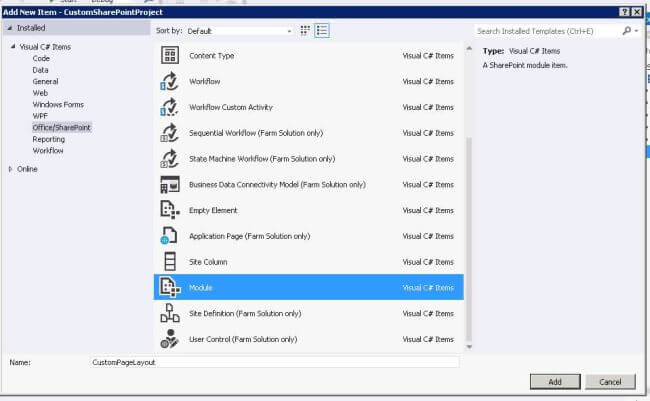
Task: Click 'State Machine Workflow (Farm Solution only)' text
Action: 262,159
